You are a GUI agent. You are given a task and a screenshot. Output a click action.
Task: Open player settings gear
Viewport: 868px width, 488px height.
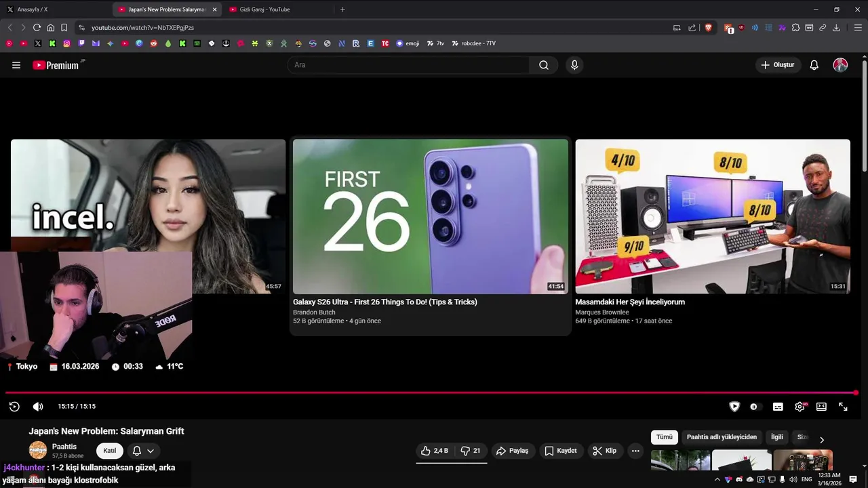click(800, 407)
